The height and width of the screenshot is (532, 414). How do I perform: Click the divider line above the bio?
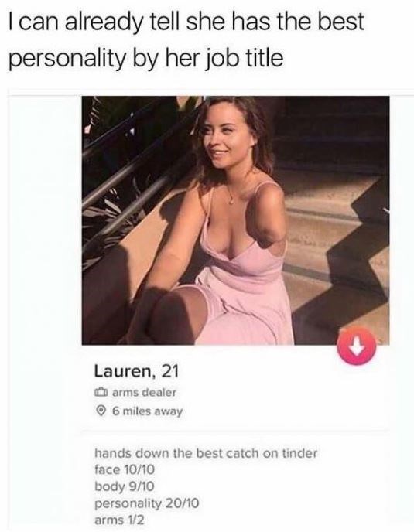(236, 431)
